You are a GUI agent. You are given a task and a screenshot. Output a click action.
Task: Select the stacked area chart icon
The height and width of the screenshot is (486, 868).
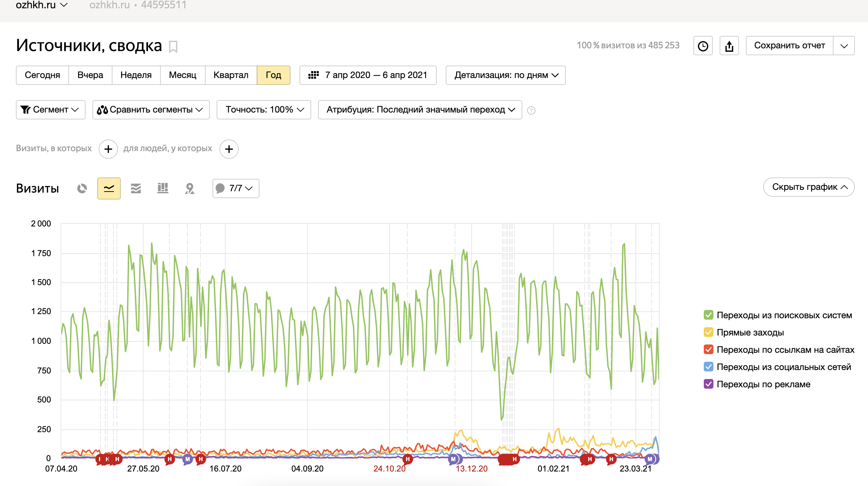136,188
